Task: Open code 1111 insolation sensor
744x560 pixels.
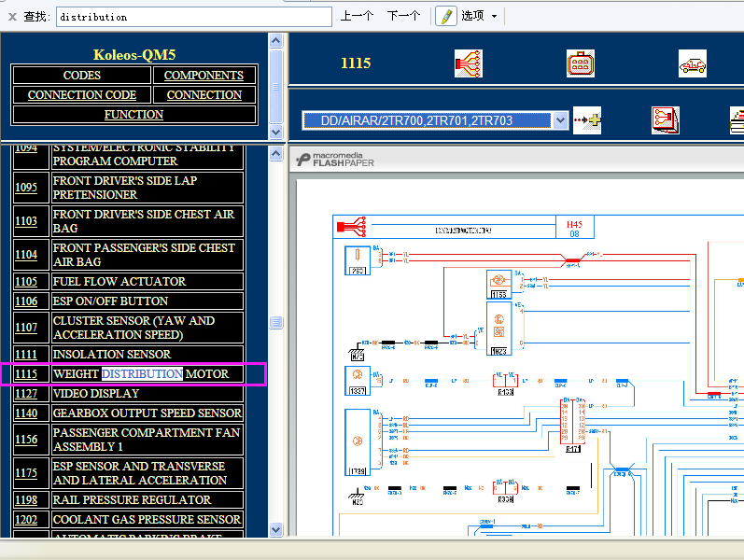Action: point(26,355)
